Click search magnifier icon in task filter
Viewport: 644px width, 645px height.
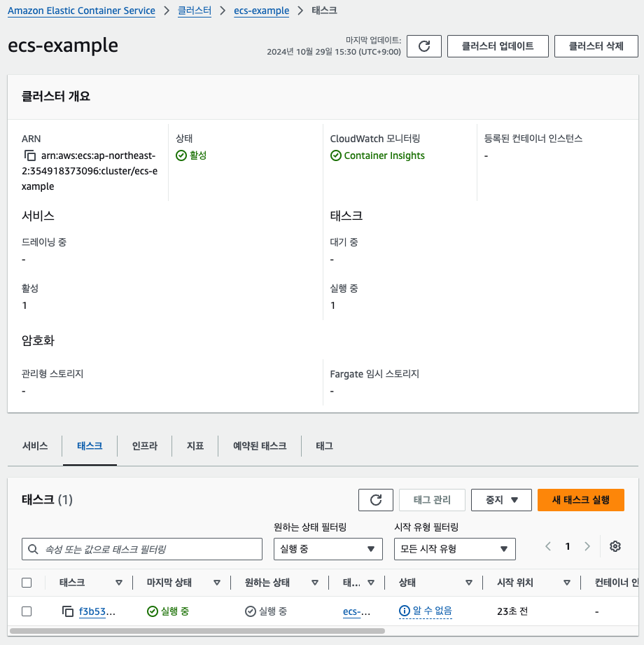coord(33,549)
